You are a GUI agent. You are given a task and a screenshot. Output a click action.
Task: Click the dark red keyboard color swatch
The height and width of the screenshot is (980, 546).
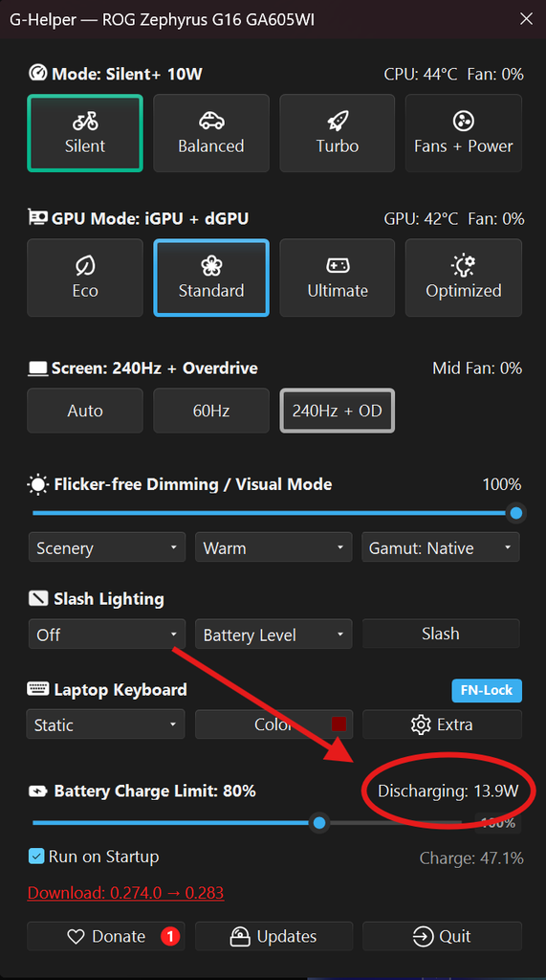(339, 724)
